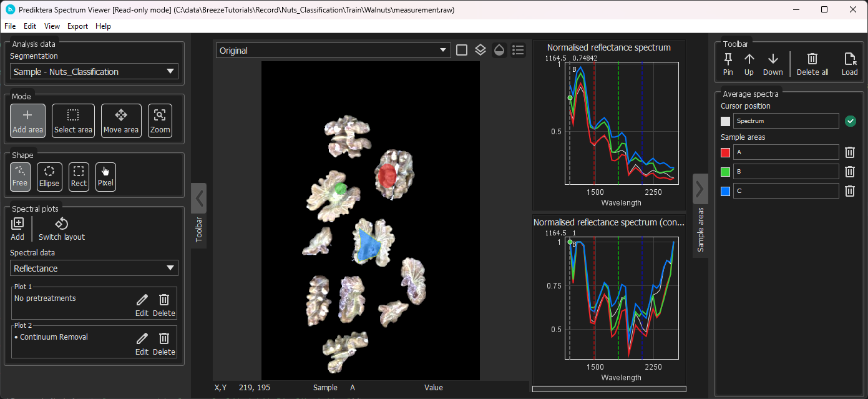This screenshot has height=399, width=868.
Task: Expand the Spectral data Reflectance dropdown
Action: point(94,268)
